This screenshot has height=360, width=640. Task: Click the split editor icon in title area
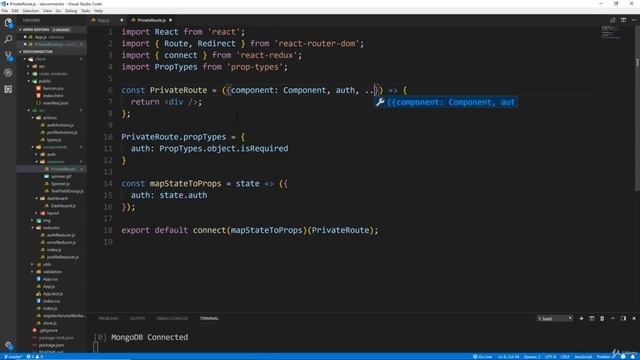coord(623,20)
